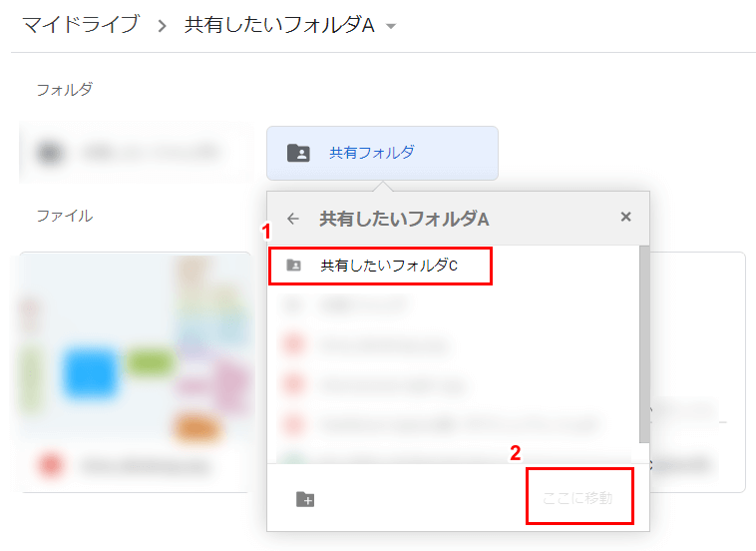Open the mind map file thumbnail
The image size is (756, 551).
(135, 349)
